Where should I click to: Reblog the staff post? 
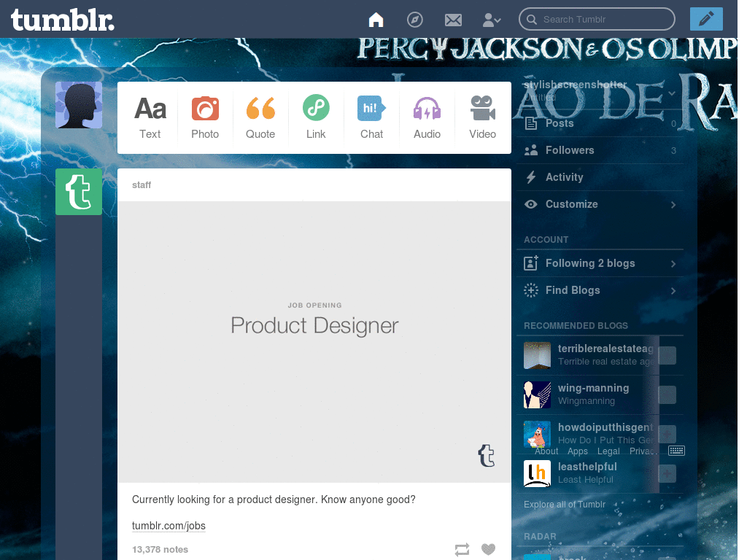[x=462, y=550]
